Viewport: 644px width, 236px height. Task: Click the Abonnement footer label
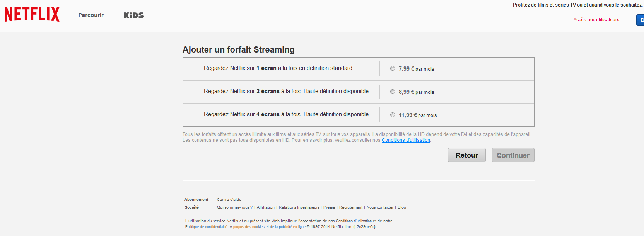196,200
